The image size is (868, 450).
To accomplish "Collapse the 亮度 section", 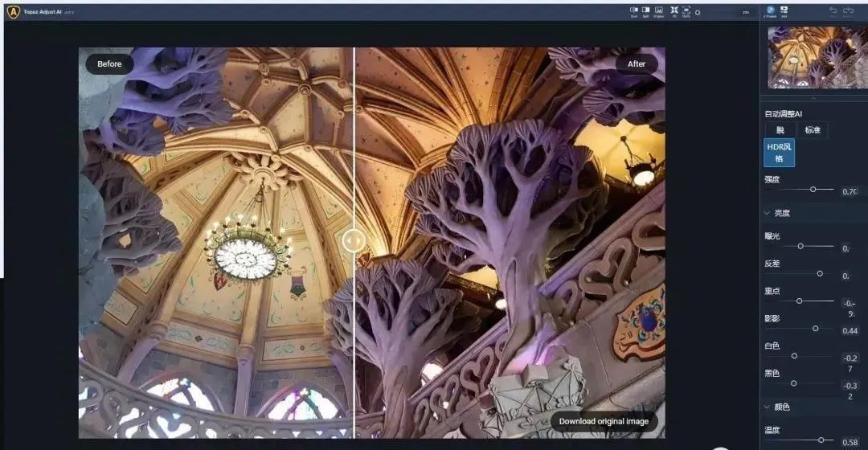I will tap(768, 213).
